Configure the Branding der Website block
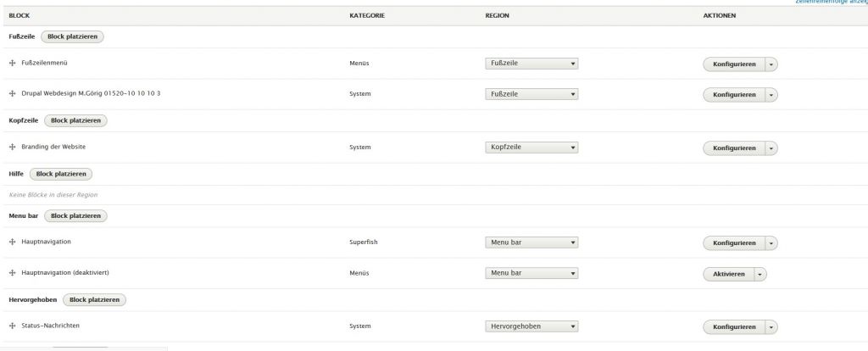This screenshot has height=351, width=868. [734, 148]
